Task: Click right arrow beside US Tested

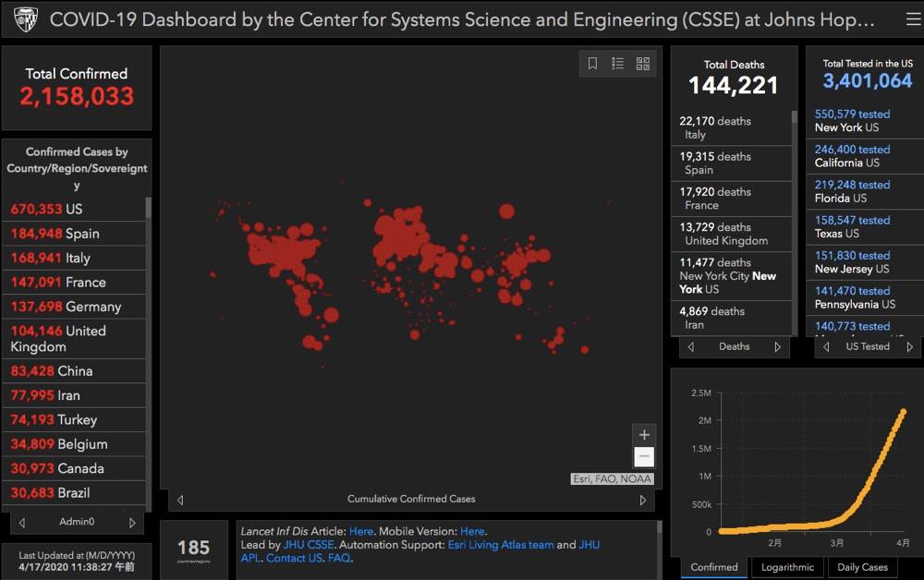Action: point(910,347)
